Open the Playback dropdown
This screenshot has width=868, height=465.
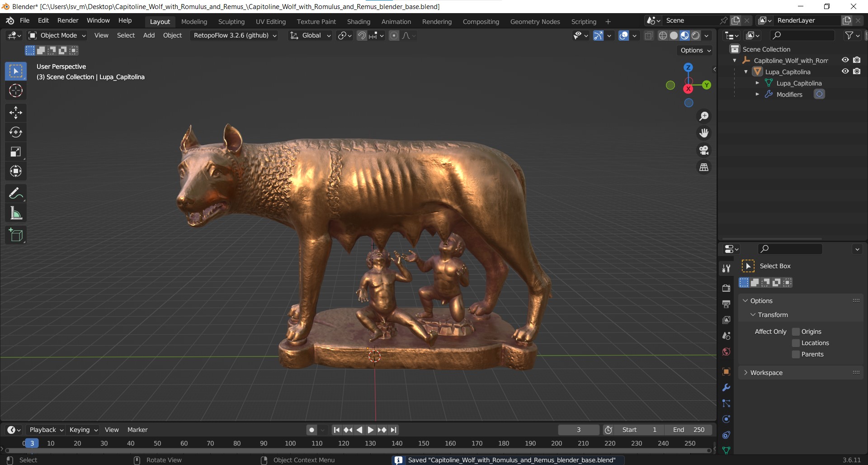click(x=46, y=430)
